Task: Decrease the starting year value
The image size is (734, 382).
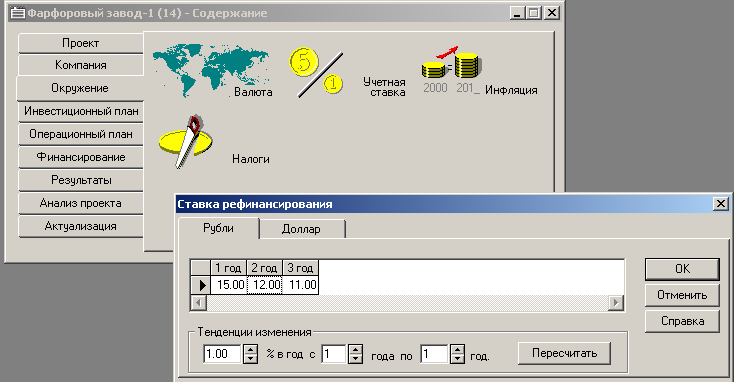Action: tap(355, 359)
